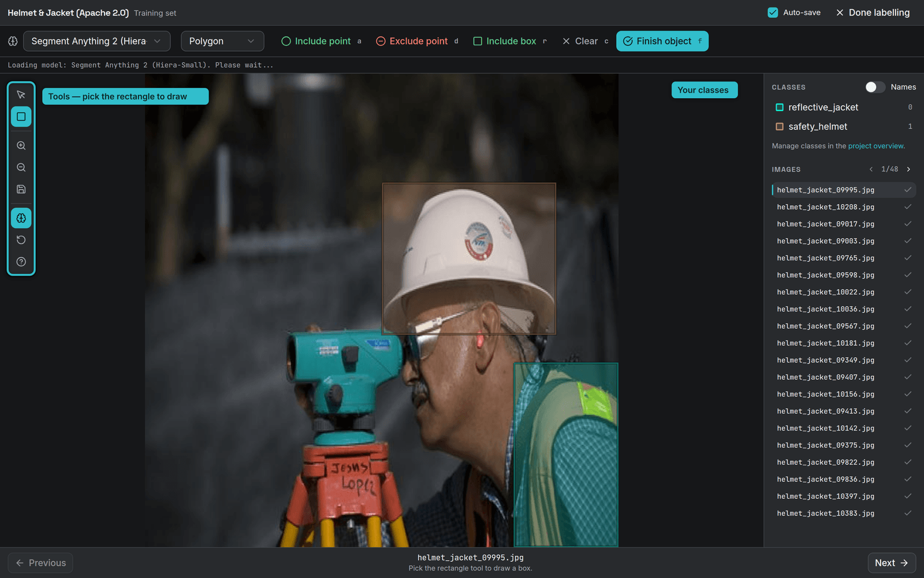Zoom in on the image
The width and height of the screenshot is (924, 578).
point(21,146)
